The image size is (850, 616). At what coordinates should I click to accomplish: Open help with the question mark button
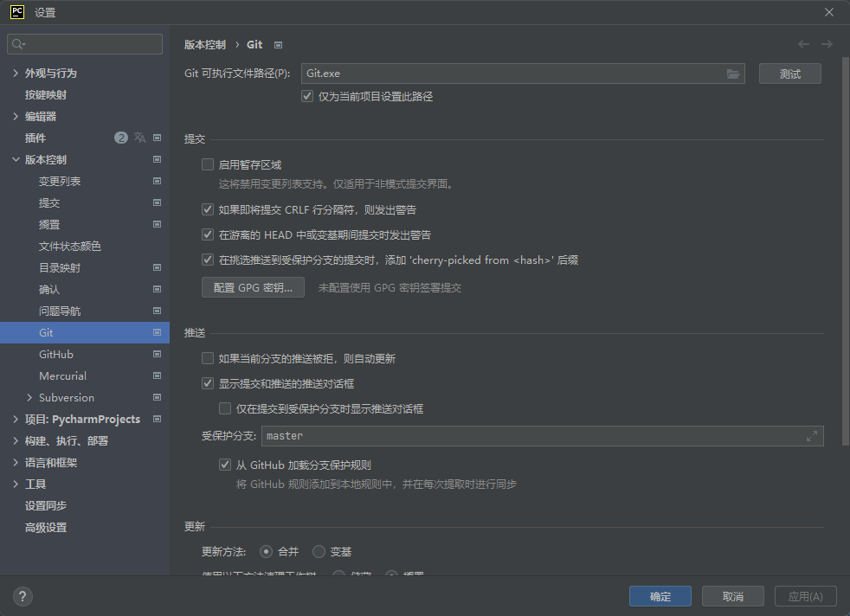click(23, 596)
